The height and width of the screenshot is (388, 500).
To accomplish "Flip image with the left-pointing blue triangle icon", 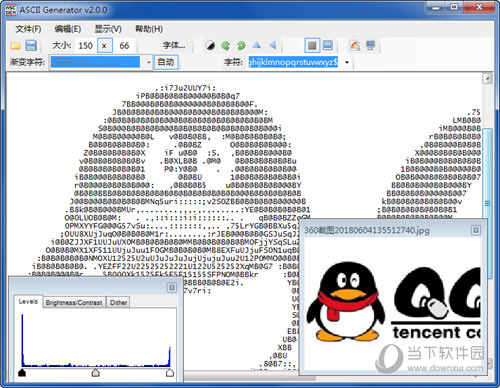I will coord(273,45).
